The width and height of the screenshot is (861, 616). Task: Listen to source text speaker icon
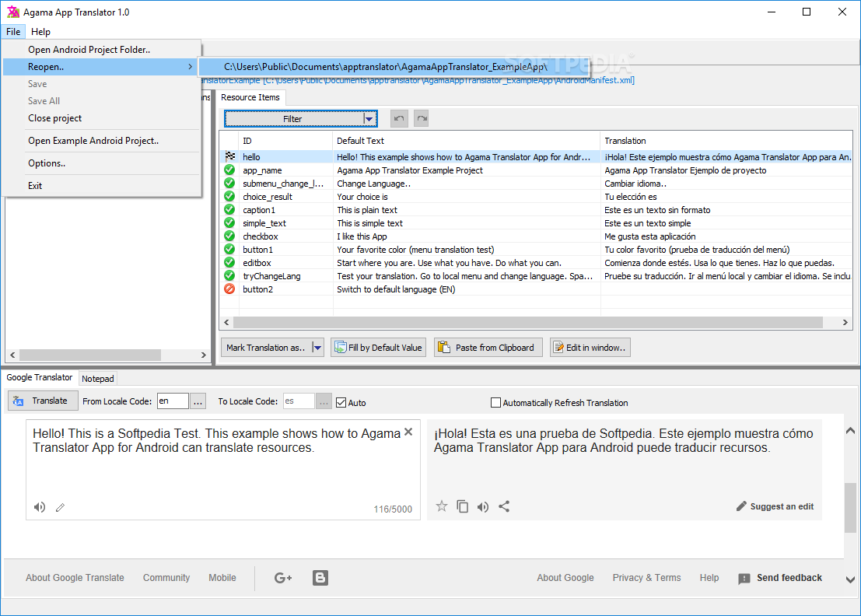coord(40,507)
